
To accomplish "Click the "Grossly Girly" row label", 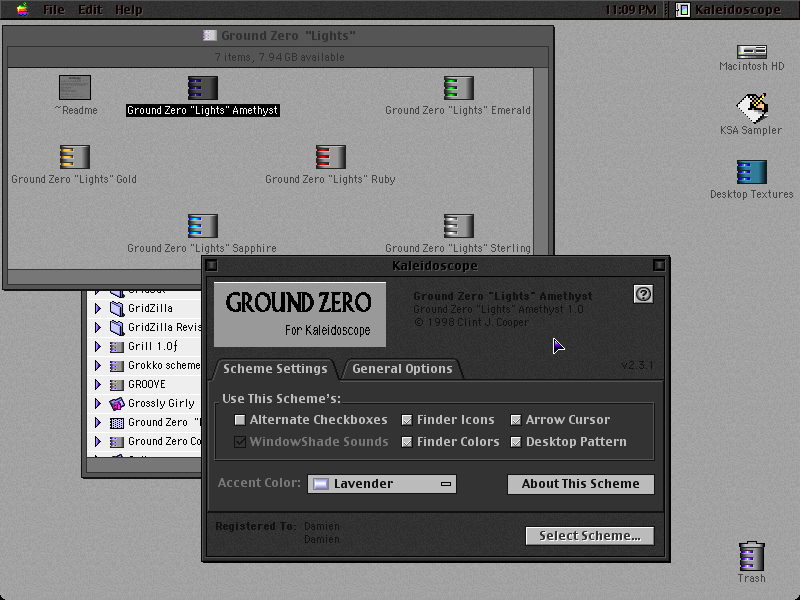I will point(161,404).
